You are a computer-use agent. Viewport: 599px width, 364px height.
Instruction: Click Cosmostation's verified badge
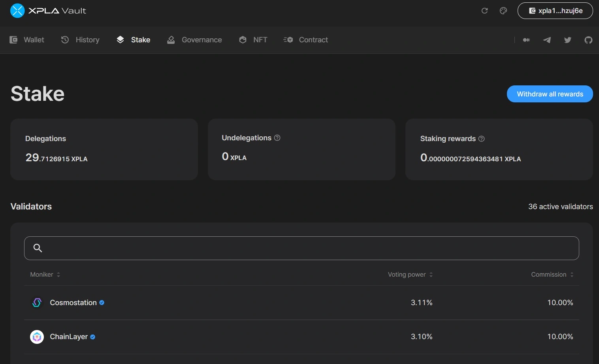coord(102,303)
